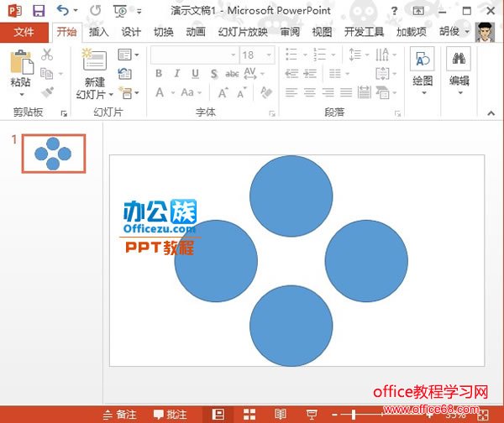Viewport: 504px width, 423px height.
Task: Click Decrease Font Size icon
Action: [242, 93]
